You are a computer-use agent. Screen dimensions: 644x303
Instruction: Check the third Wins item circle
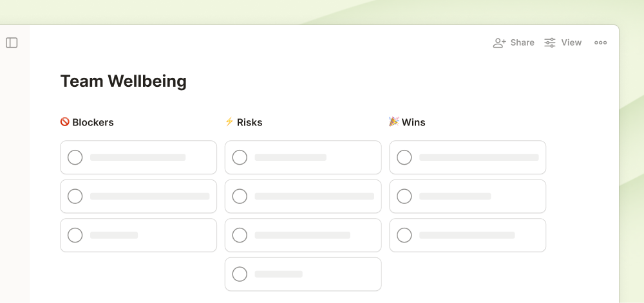(x=404, y=235)
